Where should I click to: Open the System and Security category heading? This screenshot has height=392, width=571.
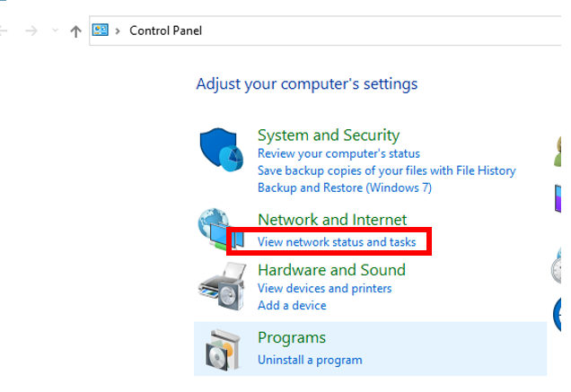328,135
